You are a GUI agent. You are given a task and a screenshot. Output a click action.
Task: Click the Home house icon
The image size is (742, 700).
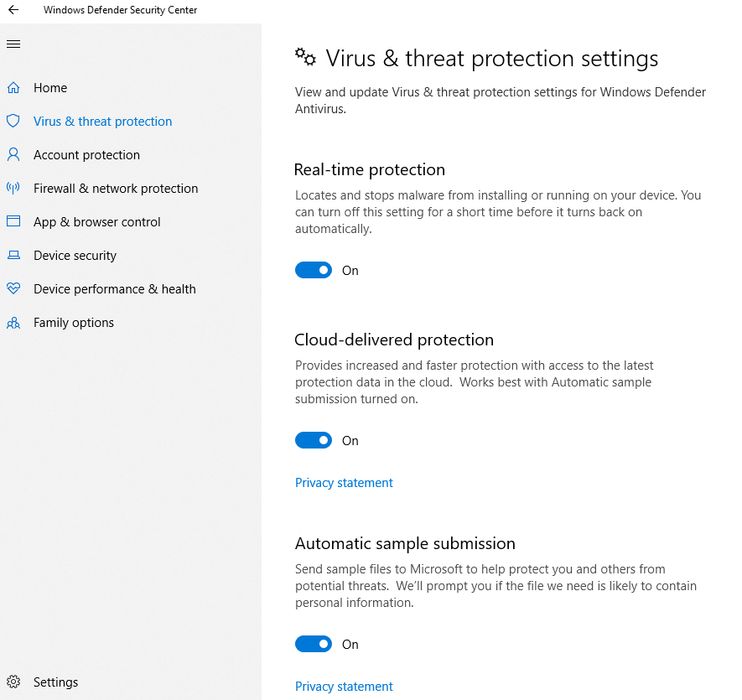(x=13, y=87)
